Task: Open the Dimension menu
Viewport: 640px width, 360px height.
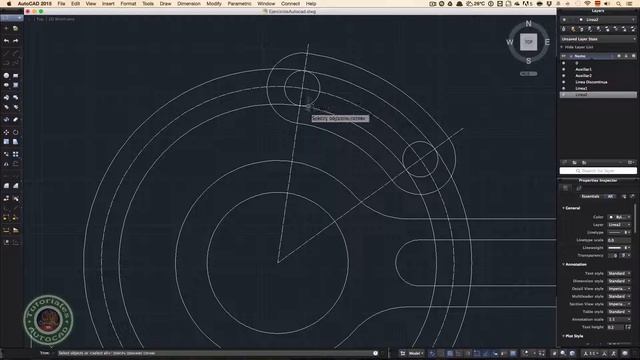Action: click(x=189, y=4)
